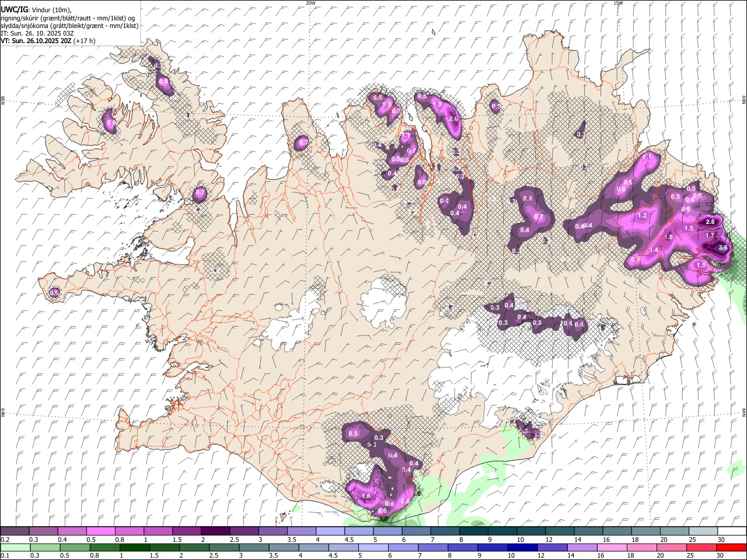Screen dimensions: 747x560
Task: Click the 1.7 precipitation value in the east
Action: 710,236
